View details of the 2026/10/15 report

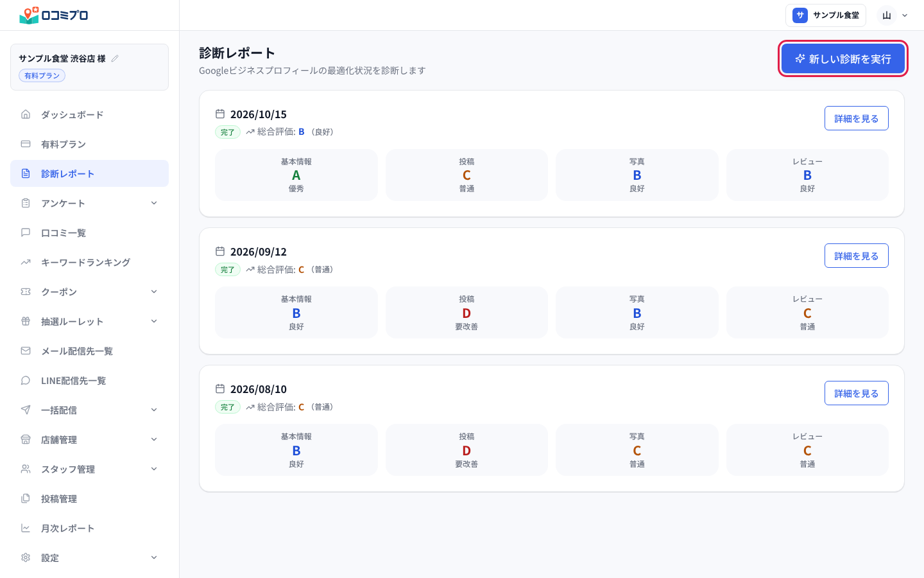[x=857, y=118]
